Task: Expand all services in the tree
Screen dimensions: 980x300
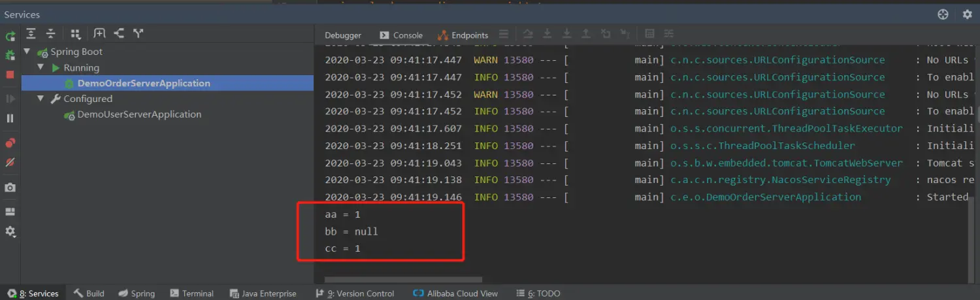Action: [32, 33]
